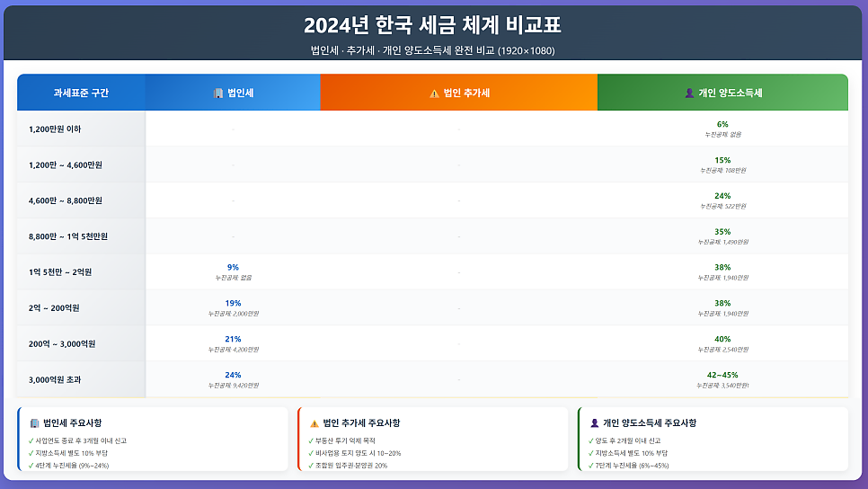Click the person icon in 개인 양도소득세 header
This screenshot has height=489, width=868.
click(689, 93)
